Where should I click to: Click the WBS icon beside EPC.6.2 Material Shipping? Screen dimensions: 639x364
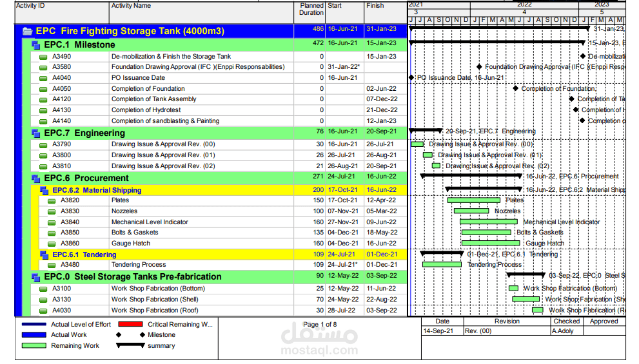click(x=44, y=190)
